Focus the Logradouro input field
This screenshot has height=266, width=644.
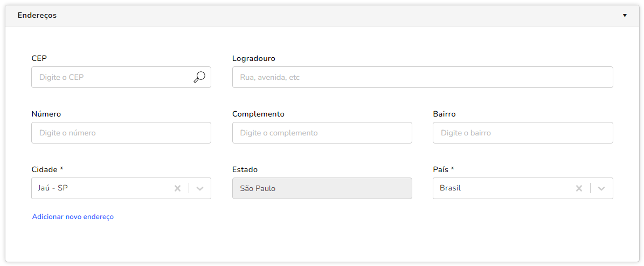tap(423, 77)
